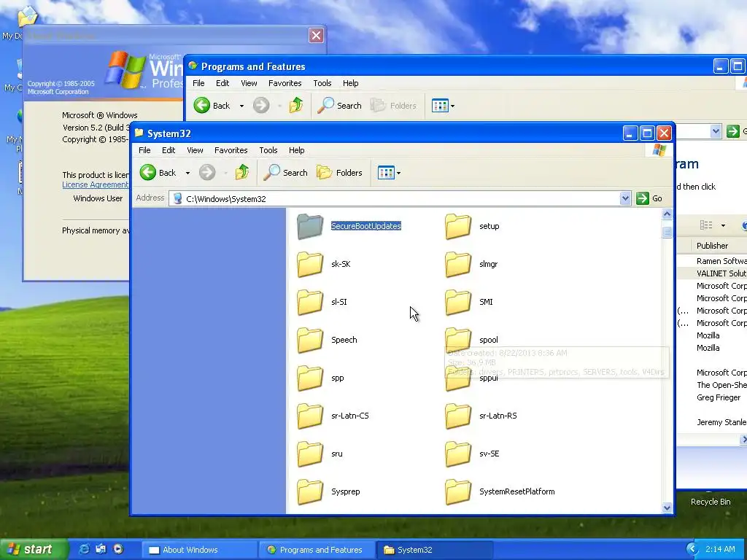Open File menu in Programs and Features

198,83
